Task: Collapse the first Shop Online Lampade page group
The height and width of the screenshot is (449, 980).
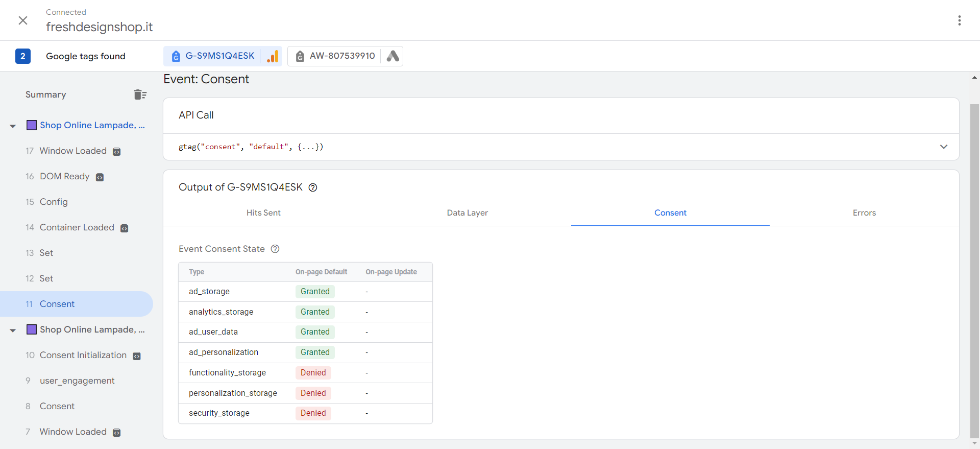Action: [x=13, y=126]
